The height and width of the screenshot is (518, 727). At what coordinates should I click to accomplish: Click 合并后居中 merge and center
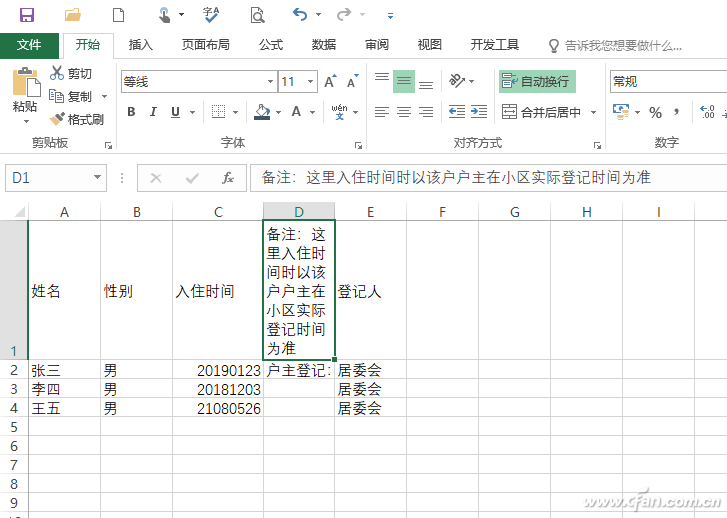[x=542, y=112]
